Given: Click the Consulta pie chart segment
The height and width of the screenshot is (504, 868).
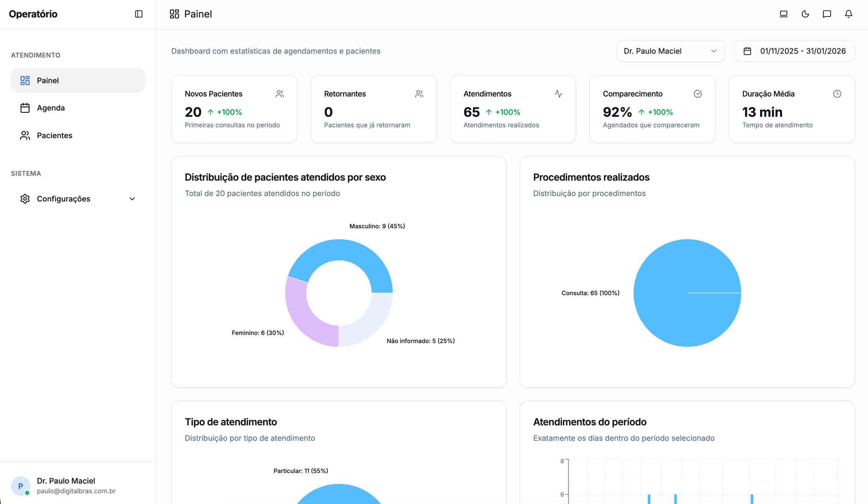Looking at the screenshot, I should click(687, 293).
